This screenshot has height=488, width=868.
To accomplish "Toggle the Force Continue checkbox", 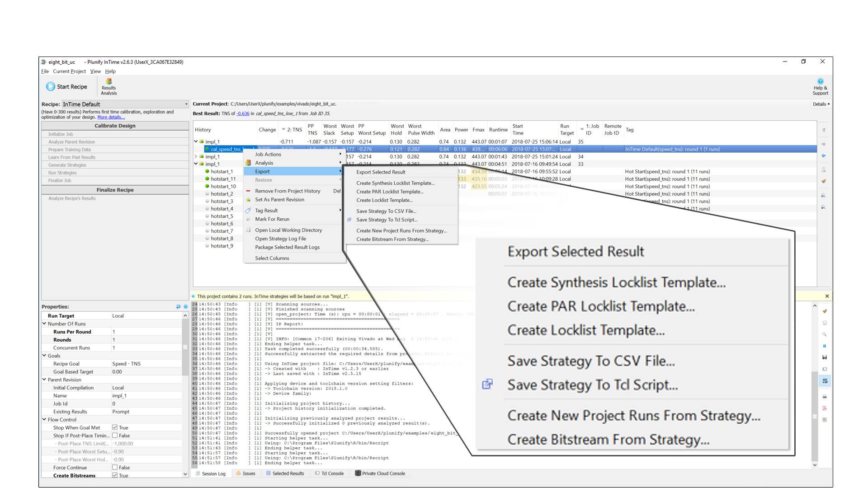I will (x=115, y=468).
